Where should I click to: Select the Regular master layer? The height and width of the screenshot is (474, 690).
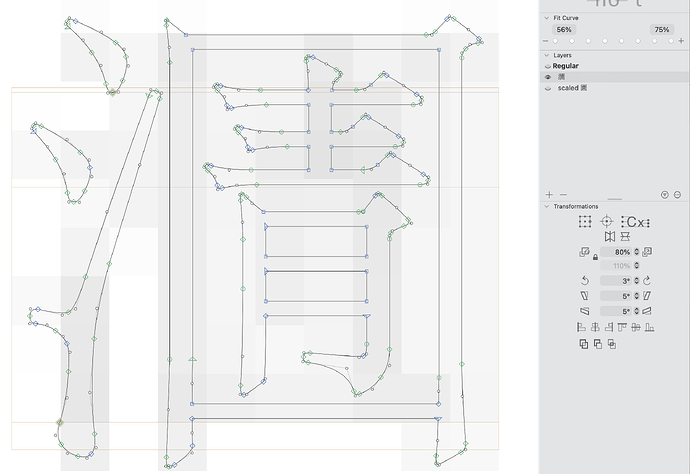pos(566,66)
